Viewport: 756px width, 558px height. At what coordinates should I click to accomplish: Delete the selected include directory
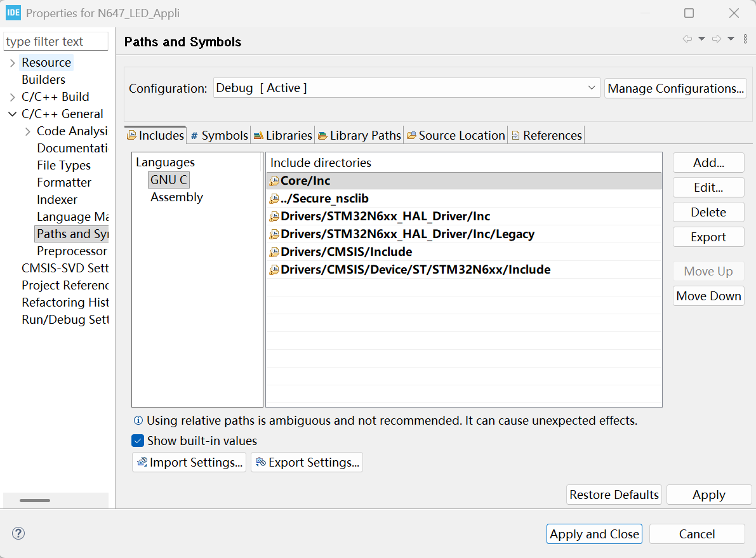click(x=708, y=212)
